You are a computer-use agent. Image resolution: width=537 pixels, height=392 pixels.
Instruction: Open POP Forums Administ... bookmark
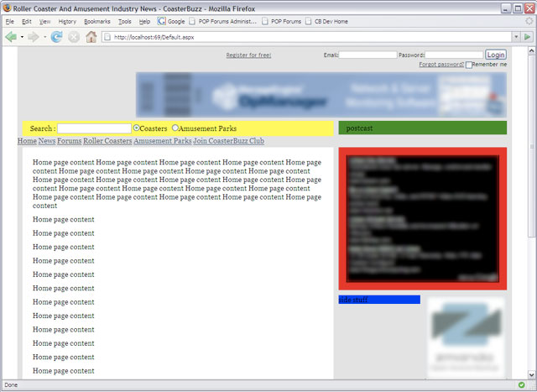coord(223,21)
